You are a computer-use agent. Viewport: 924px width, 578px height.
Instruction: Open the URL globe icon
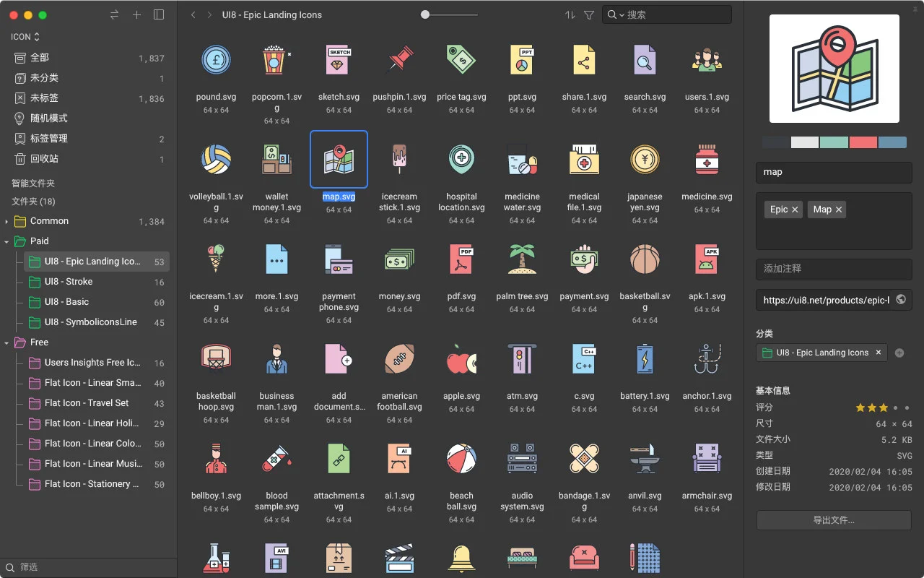coord(901,300)
